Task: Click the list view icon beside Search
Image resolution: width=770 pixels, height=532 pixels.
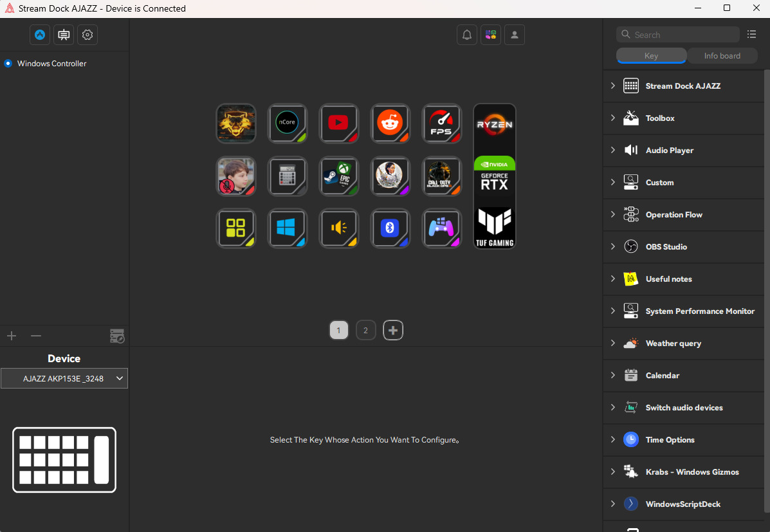Action: [751, 34]
